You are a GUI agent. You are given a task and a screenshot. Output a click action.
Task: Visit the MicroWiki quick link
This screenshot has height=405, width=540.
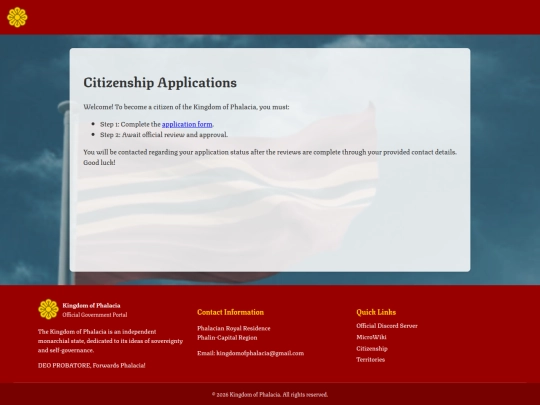click(371, 337)
